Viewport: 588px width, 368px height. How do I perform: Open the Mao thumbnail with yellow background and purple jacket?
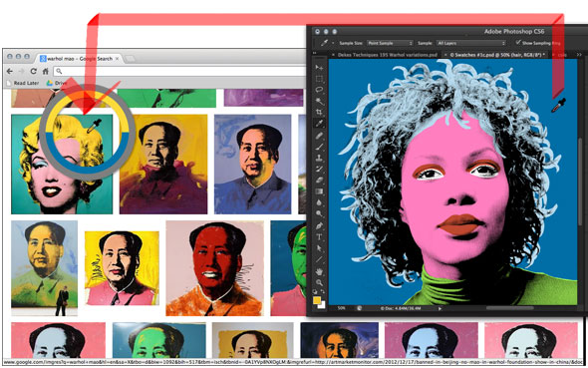pyautogui.click(x=163, y=165)
